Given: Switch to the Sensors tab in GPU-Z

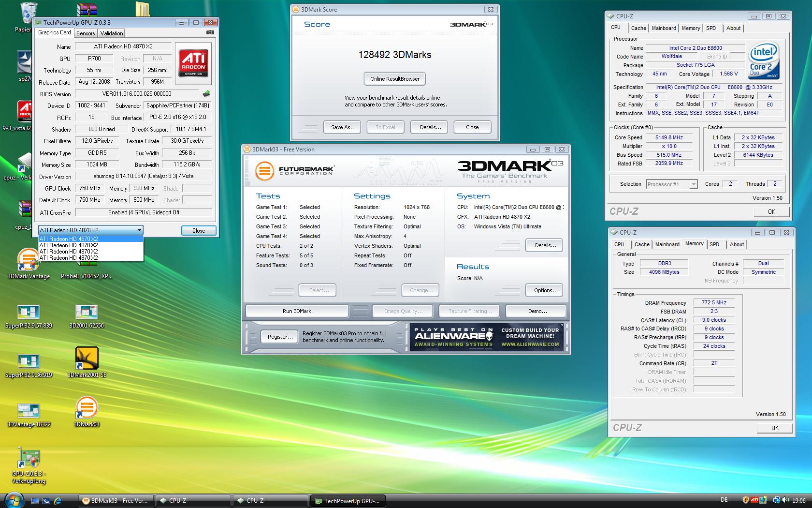Looking at the screenshot, I should [86, 33].
